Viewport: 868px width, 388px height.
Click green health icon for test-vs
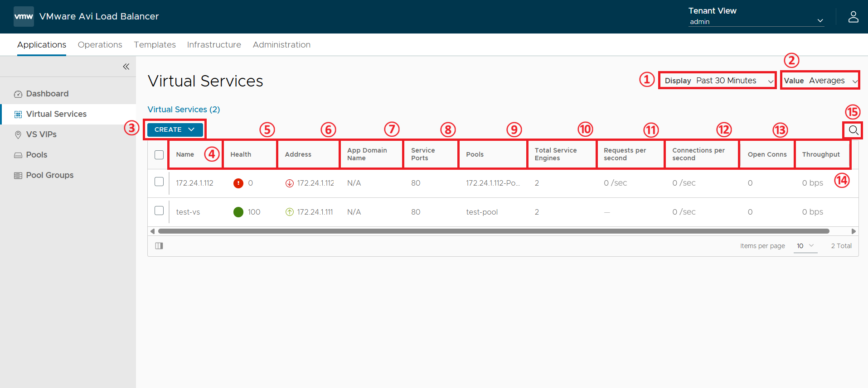(238, 212)
